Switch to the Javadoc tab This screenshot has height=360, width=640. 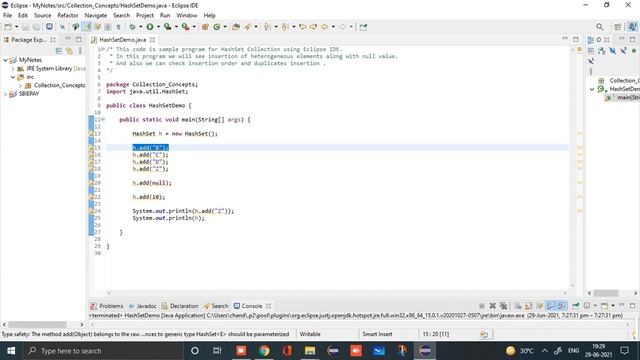pos(142,306)
